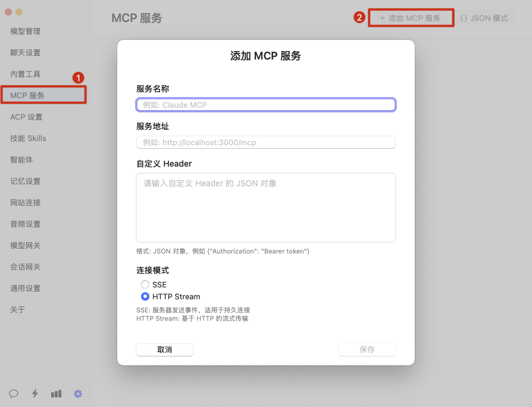Open 模型管理 in sidebar

click(x=26, y=31)
